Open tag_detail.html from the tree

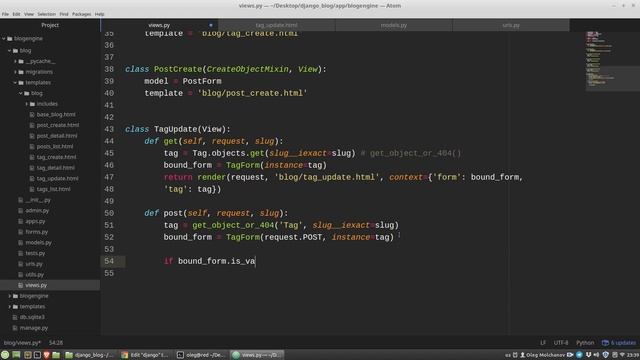(x=56, y=167)
